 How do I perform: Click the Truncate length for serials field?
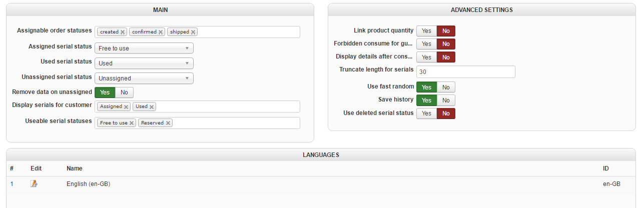[x=465, y=72]
